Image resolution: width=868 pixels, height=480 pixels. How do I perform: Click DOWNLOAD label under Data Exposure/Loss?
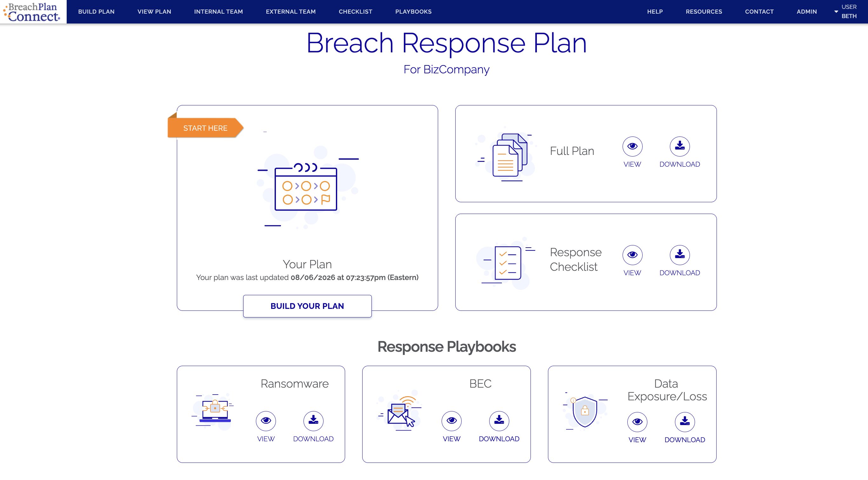[685, 440]
